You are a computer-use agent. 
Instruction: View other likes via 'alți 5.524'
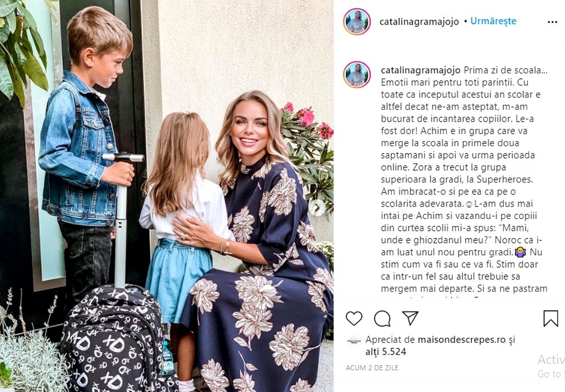click(386, 352)
